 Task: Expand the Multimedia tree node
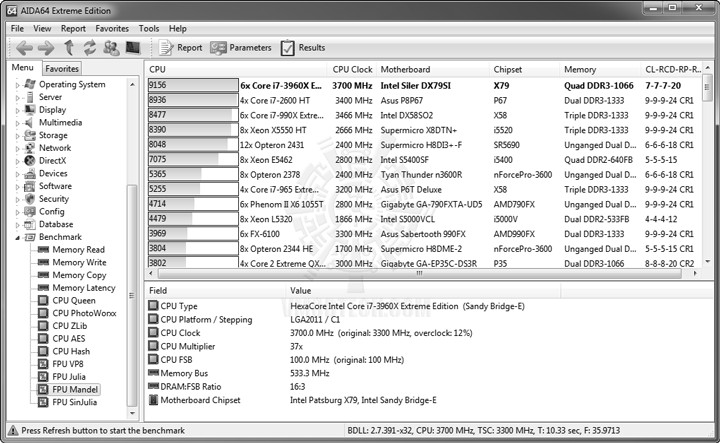coord(17,123)
